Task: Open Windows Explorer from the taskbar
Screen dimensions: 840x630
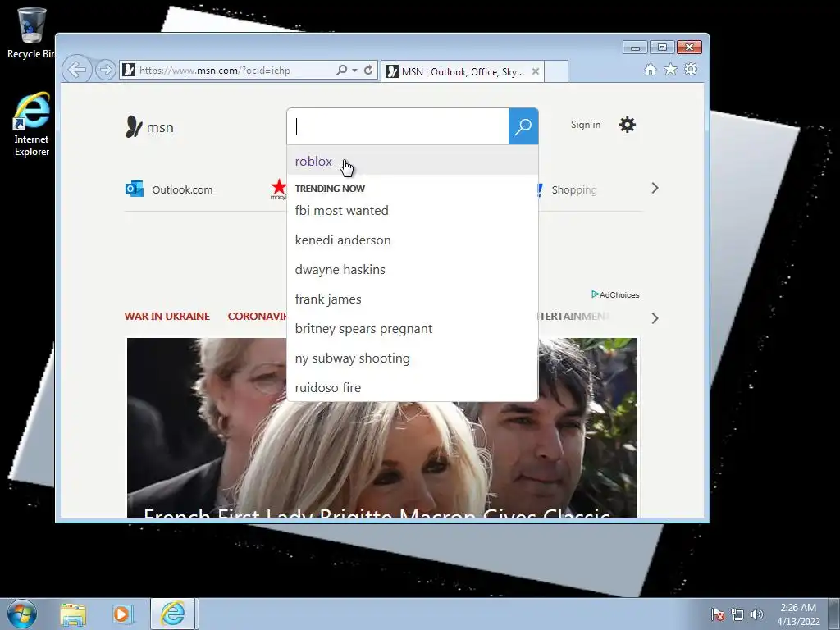Action: [73, 614]
